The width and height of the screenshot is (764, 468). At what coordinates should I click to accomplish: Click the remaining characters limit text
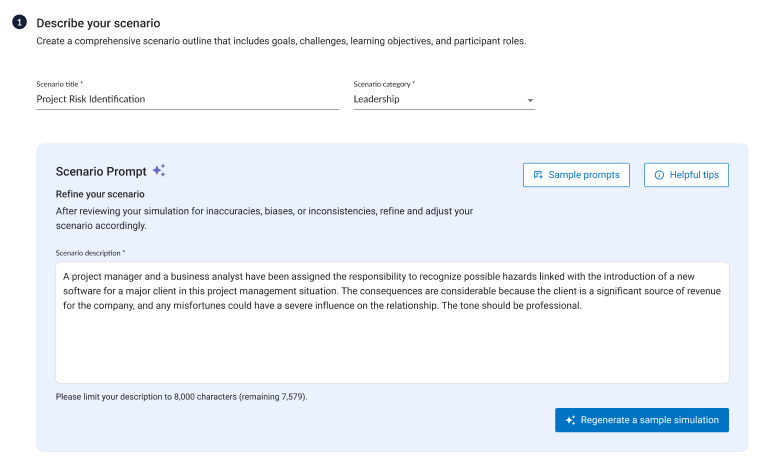pos(181,397)
